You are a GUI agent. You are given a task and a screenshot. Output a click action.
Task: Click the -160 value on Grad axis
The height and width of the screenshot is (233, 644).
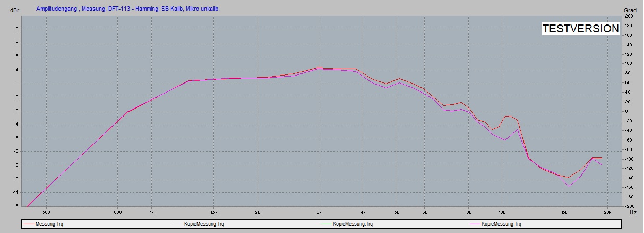coord(628,187)
